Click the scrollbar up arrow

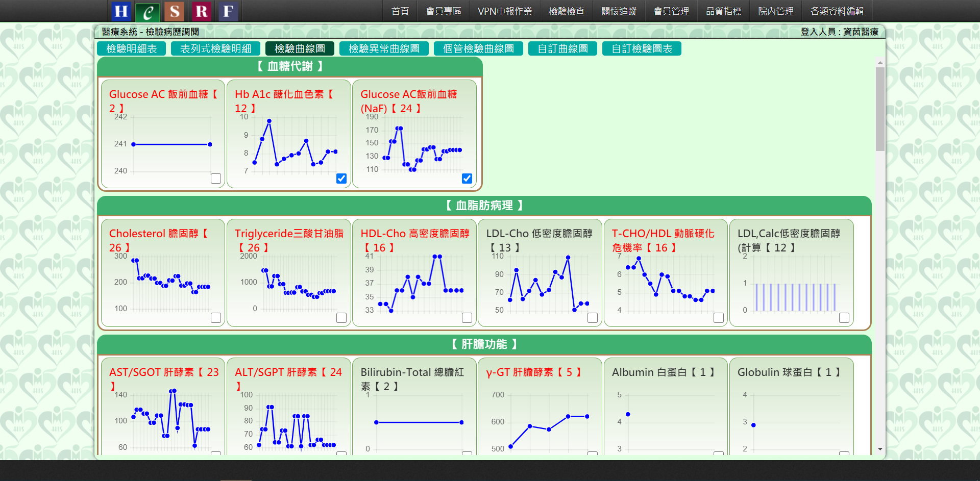[880, 62]
